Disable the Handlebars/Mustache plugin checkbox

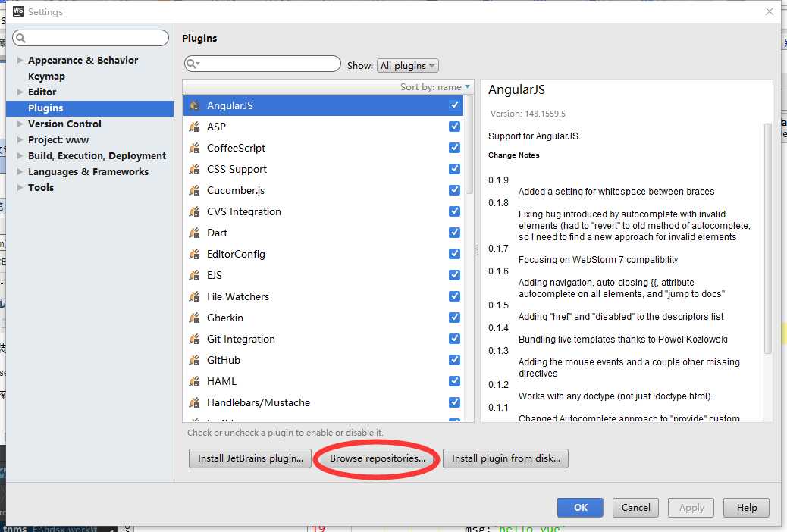pyautogui.click(x=454, y=402)
